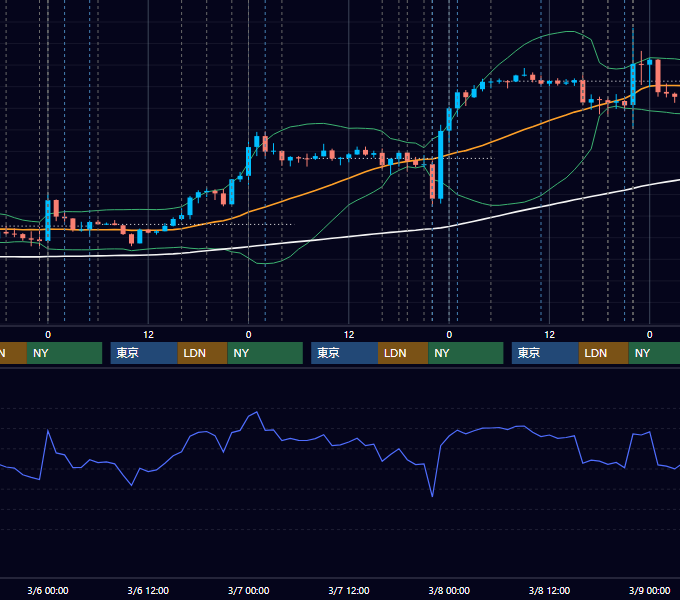Click the NY session block spanning 3/7 00:00
The width and height of the screenshot is (680, 600).
(265, 353)
